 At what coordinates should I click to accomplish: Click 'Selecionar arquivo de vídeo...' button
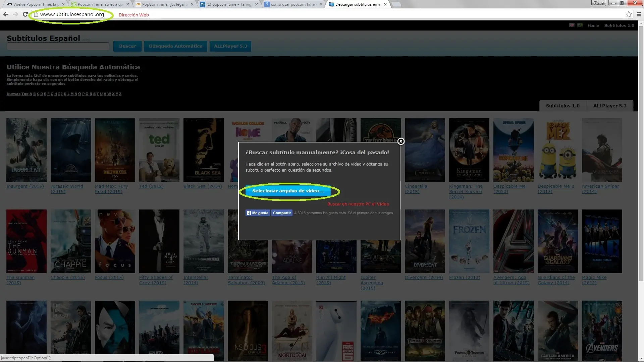[288, 191]
